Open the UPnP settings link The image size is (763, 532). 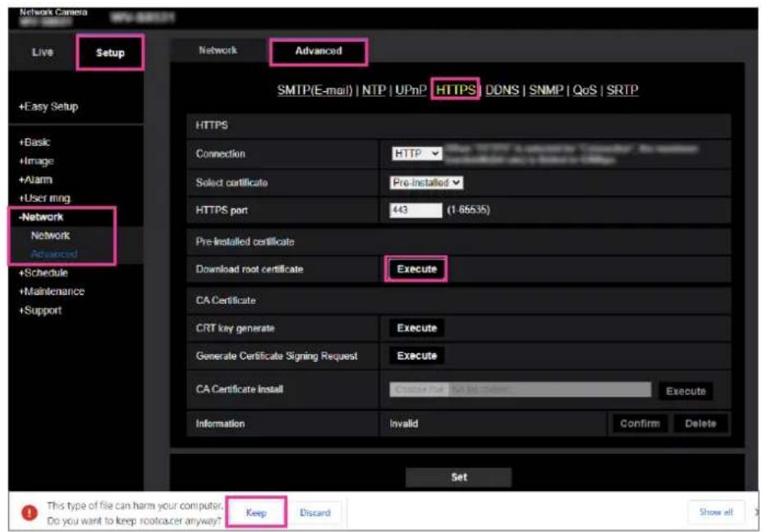point(411,90)
